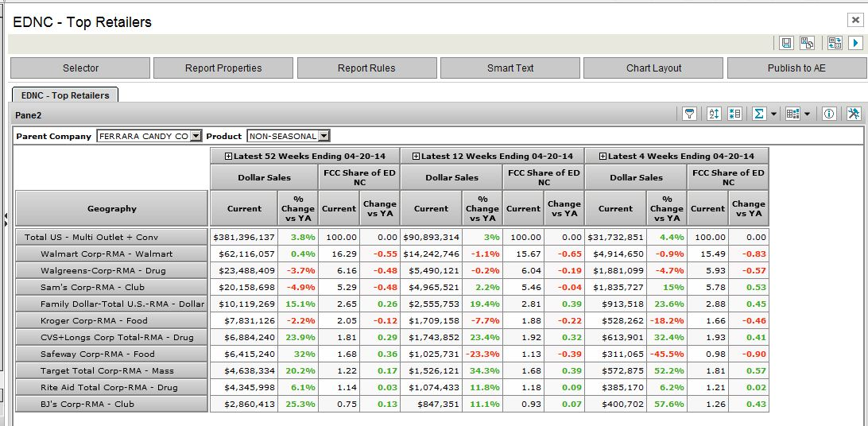Viewport: 868px width, 426px height.
Task: Click the swap layout icon
Action: point(835,43)
